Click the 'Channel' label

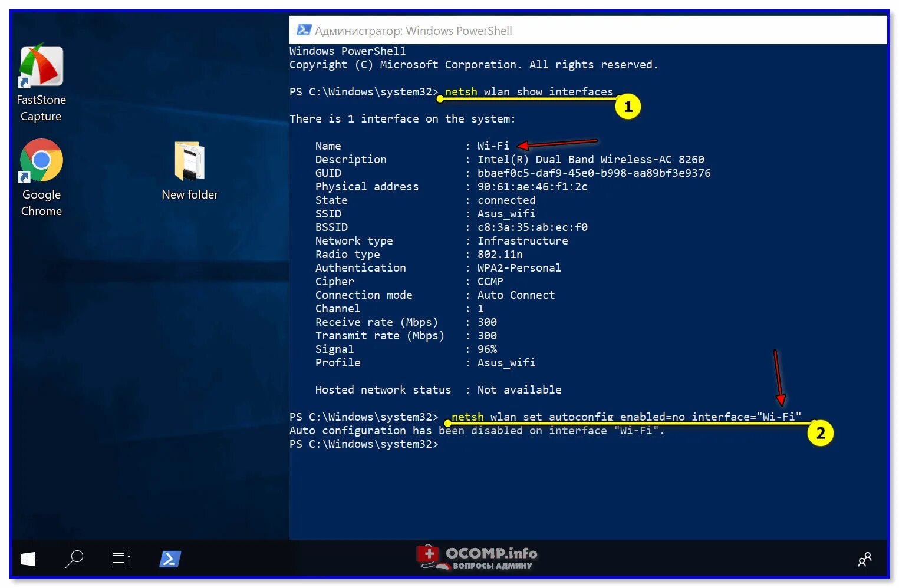pyautogui.click(x=338, y=308)
